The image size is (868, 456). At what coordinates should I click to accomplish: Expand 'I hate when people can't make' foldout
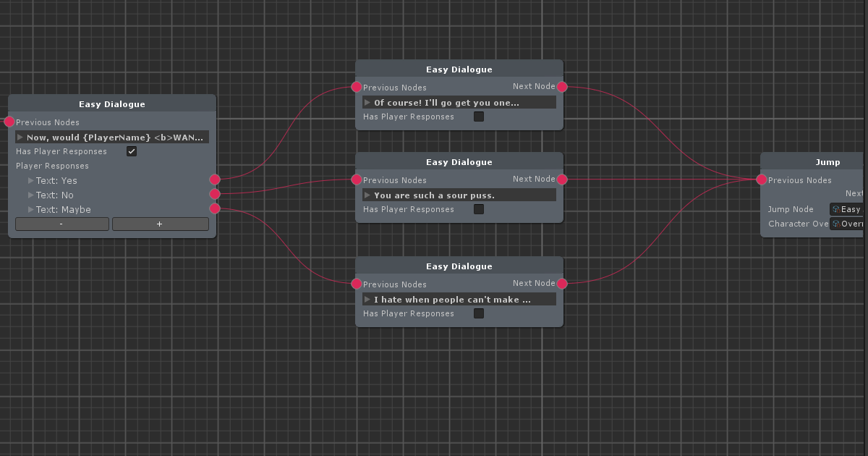pyautogui.click(x=367, y=299)
